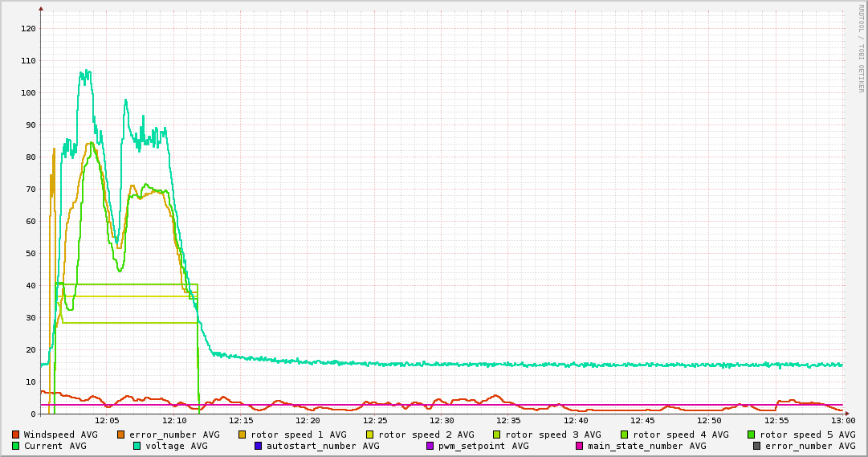Select the rotor speed 5 AVG legend label
The image size is (868, 457).
807,435
